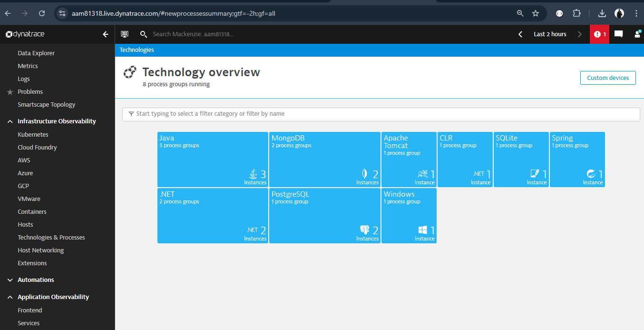Open the Apache Tomcat tile
The height and width of the screenshot is (330, 644).
pos(409,160)
